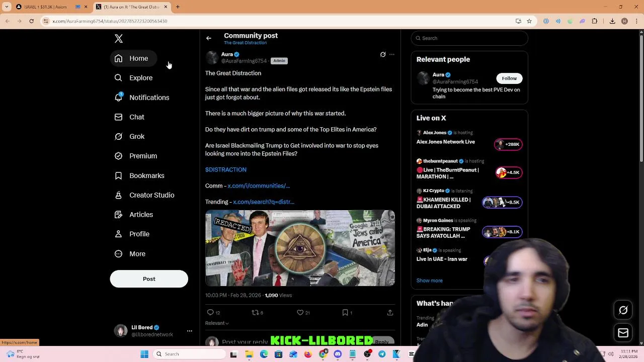Open the 1Password extension icon
The image size is (644, 362).
point(546,21)
